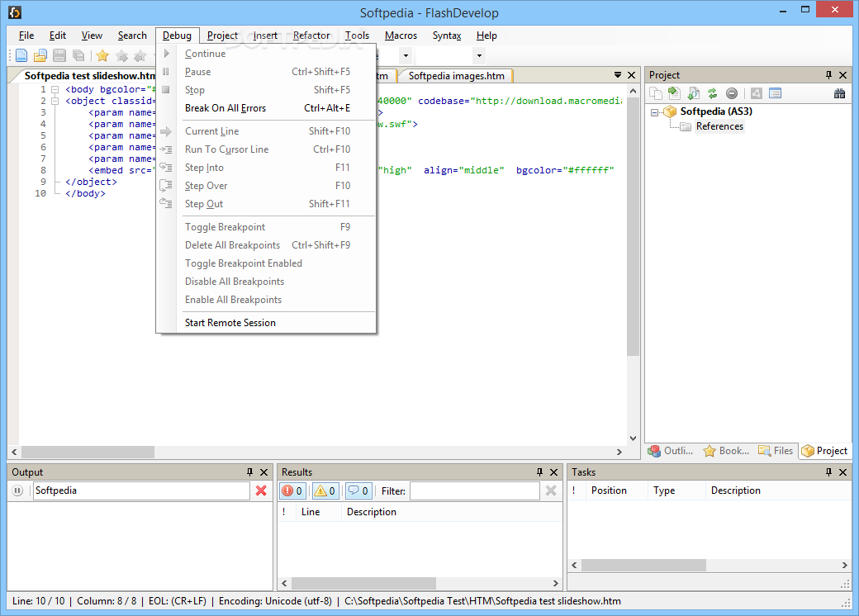Open the second toolbar combo box dropdown
Viewport: 859px width, 616px height.
pos(479,55)
